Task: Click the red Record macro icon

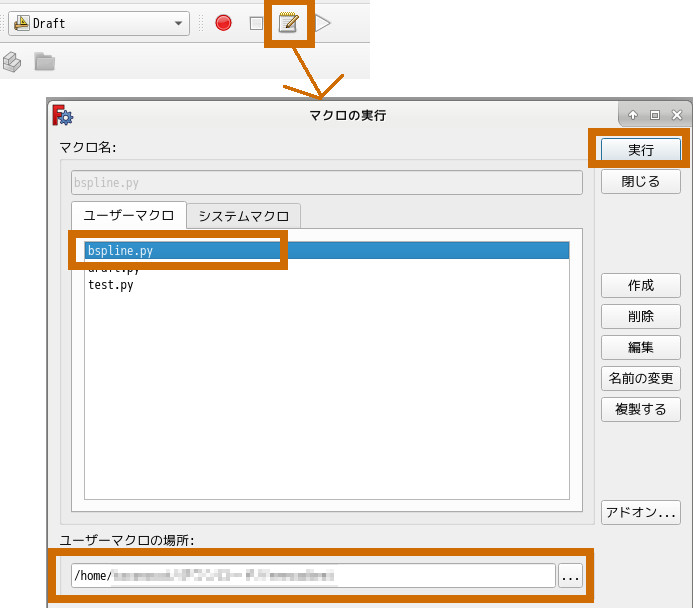Action: [x=223, y=23]
